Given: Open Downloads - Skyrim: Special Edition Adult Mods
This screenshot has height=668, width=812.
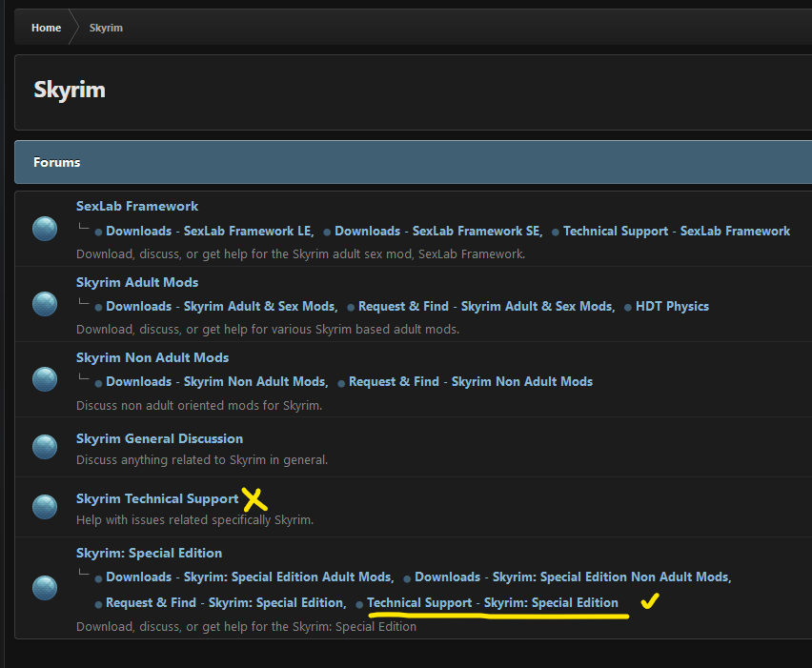Looking at the screenshot, I should pos(250,577).
